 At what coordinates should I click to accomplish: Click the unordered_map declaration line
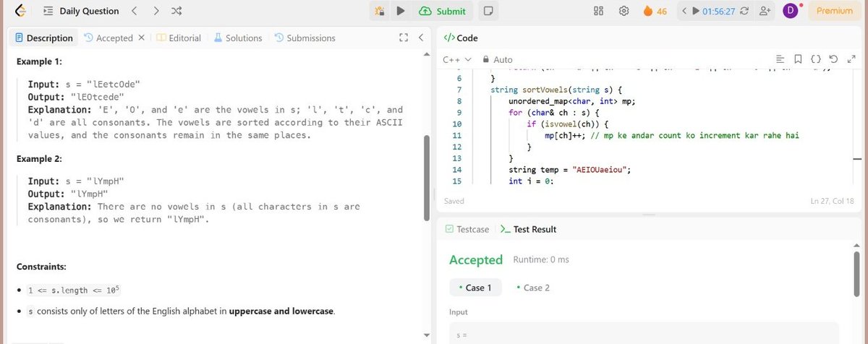pos(571,101)
